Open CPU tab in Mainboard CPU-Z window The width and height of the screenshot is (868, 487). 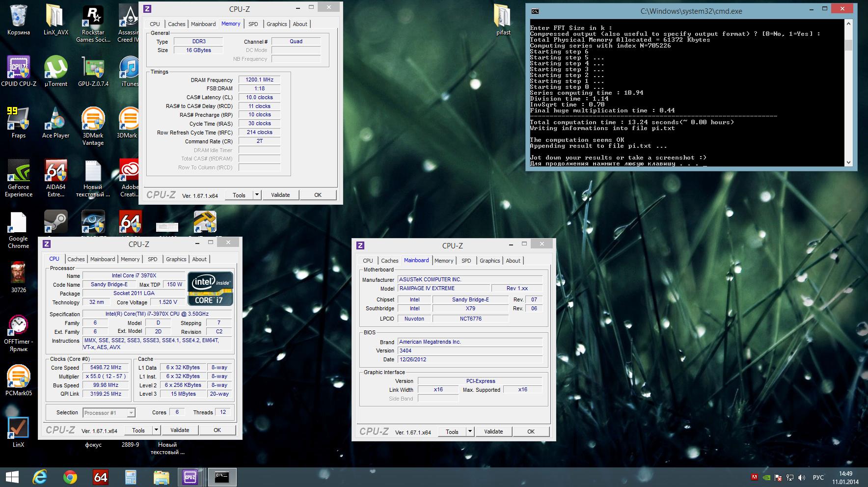click(x=368, y=261)
